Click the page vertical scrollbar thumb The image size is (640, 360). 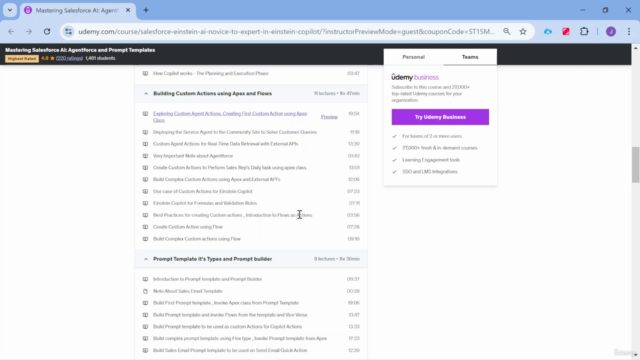pos(635,164)
